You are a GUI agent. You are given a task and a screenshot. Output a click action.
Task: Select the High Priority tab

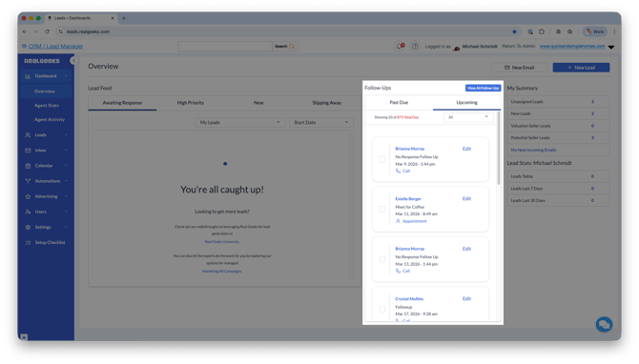(x=191, y=103)
